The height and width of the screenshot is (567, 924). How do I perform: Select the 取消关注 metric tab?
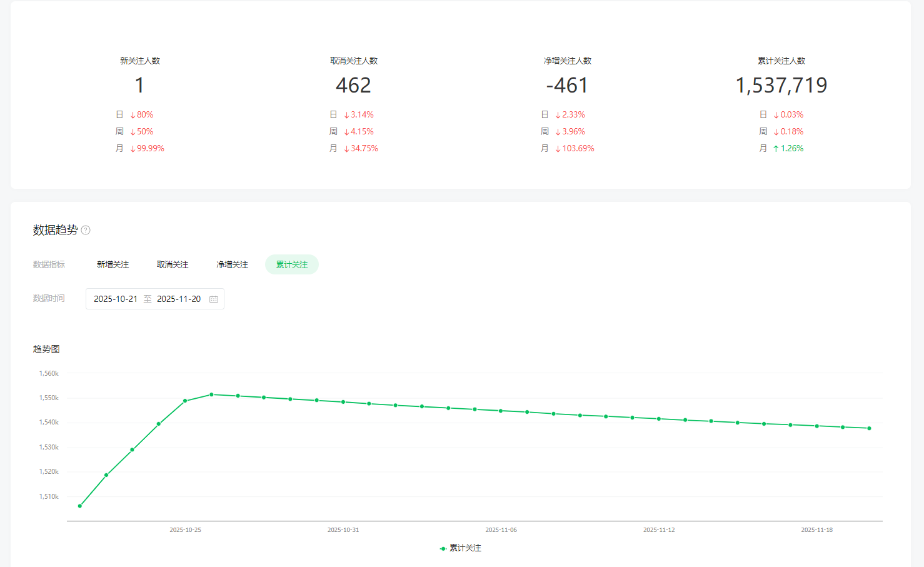tap(173, 265)
